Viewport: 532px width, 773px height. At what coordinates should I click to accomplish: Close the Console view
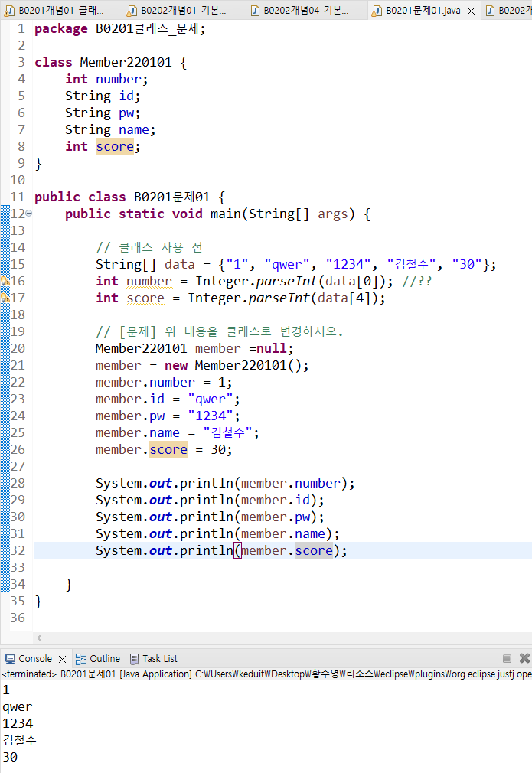pos(62,659)
